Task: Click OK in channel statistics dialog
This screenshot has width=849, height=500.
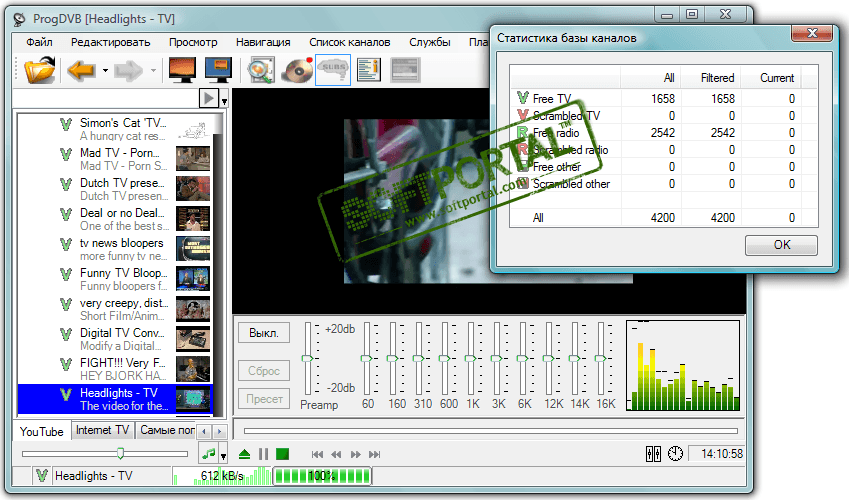Action: point(781,245)
